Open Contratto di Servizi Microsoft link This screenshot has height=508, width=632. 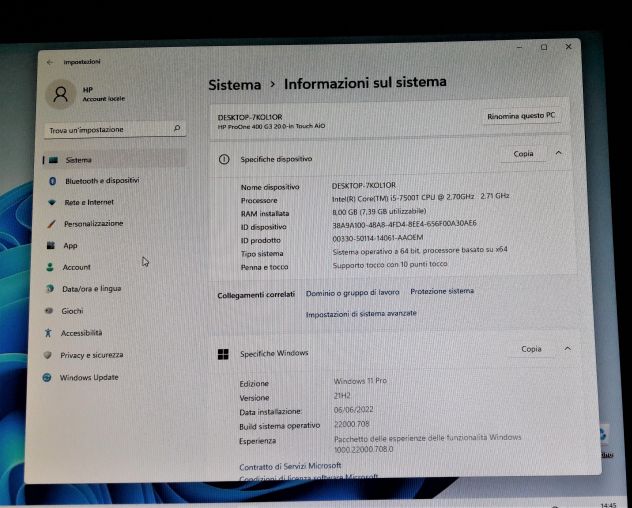[290, 466]
